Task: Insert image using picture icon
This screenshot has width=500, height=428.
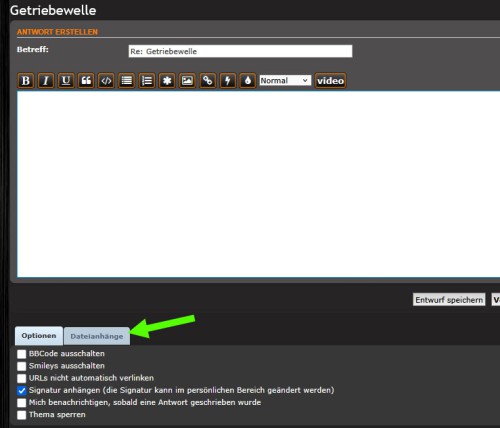Action: [187, 81]
